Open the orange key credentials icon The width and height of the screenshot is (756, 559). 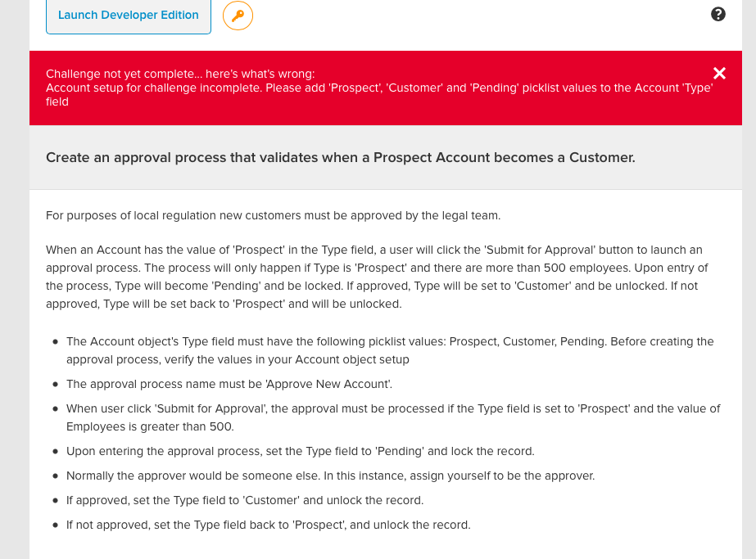[238, 16]
